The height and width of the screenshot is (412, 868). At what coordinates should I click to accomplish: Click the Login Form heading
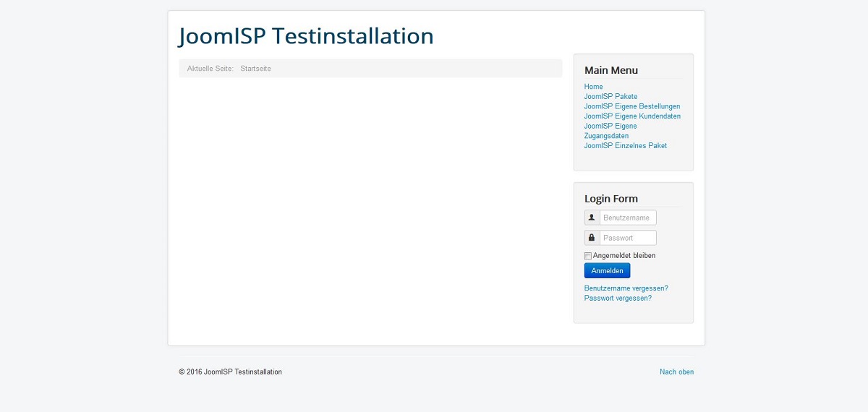tap(611, 199)
